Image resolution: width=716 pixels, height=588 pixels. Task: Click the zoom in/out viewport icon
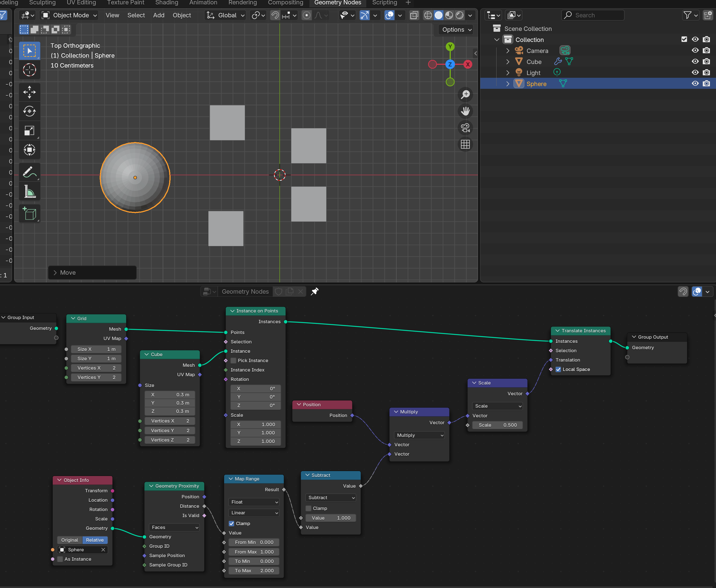coord(465,95)
